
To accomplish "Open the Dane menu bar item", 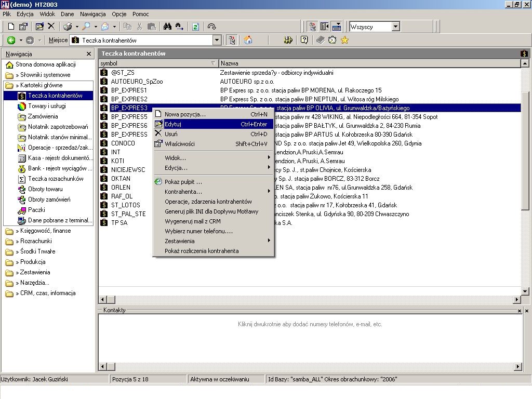I will tap(67, 14).
